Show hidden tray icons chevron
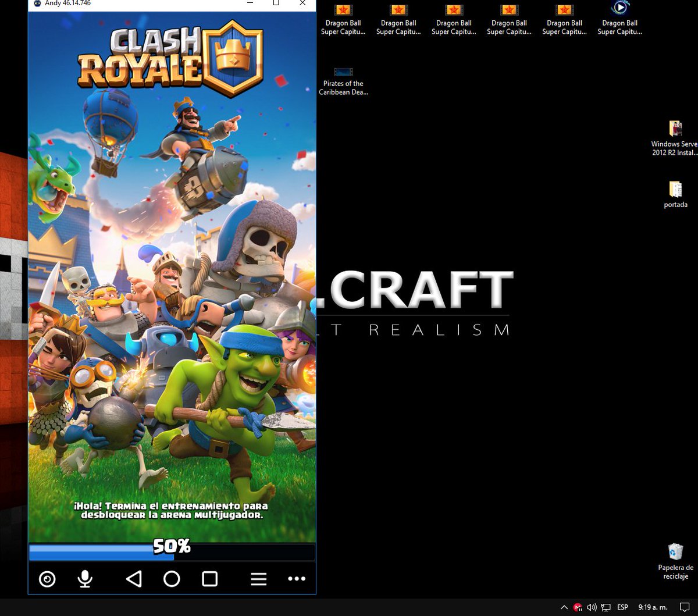 564,607
